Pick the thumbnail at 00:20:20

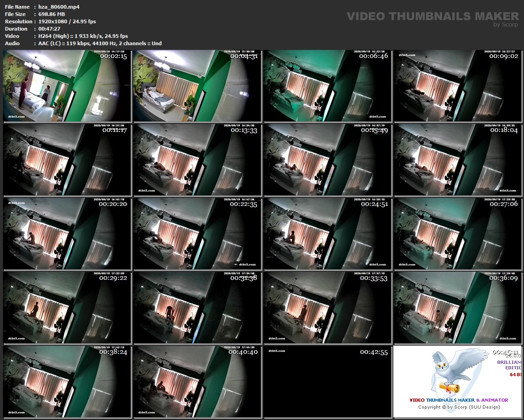click(x=67, y=234)
